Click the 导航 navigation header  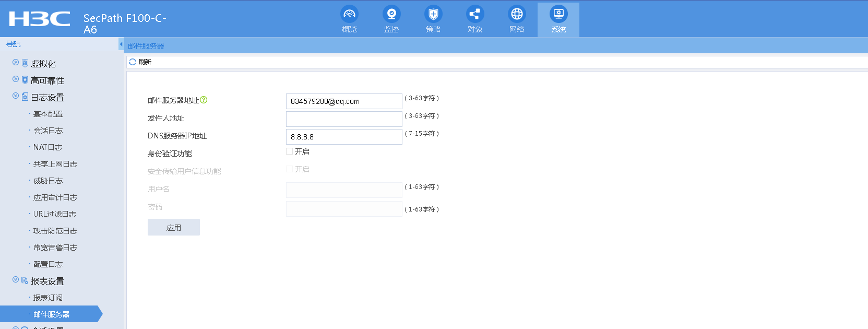click(13, 44)
